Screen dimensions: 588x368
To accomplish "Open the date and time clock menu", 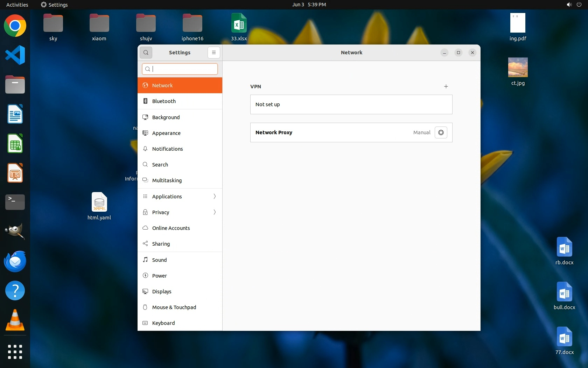I will (309, 5).
